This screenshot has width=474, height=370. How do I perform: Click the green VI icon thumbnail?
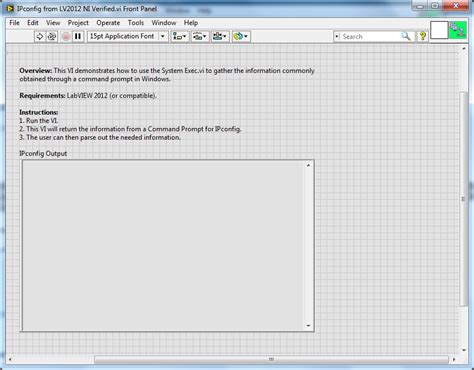tap(458, 31)
